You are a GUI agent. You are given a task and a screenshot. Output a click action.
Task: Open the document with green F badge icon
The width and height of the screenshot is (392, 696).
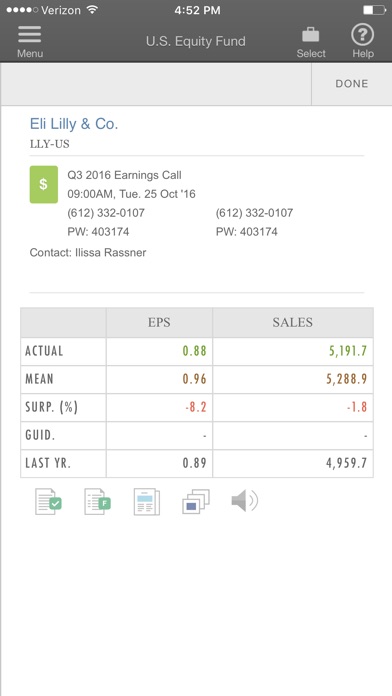coord(98,502)
